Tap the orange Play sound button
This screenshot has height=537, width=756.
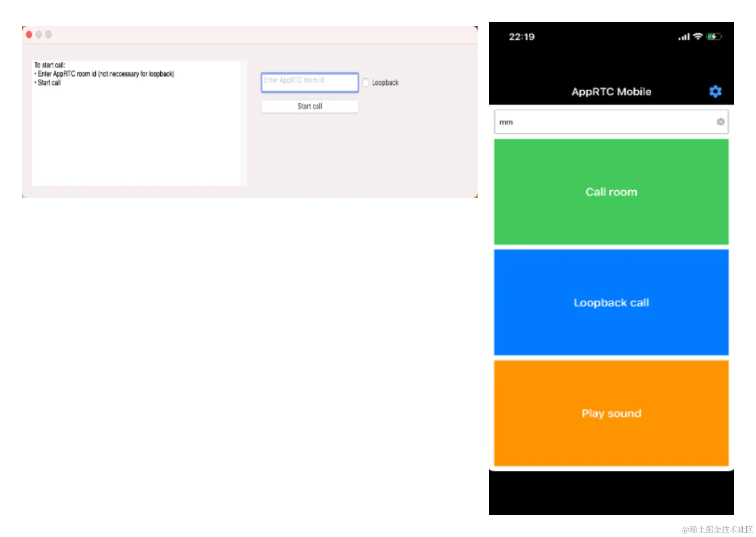pyautogui.click(x=611, y=413)
